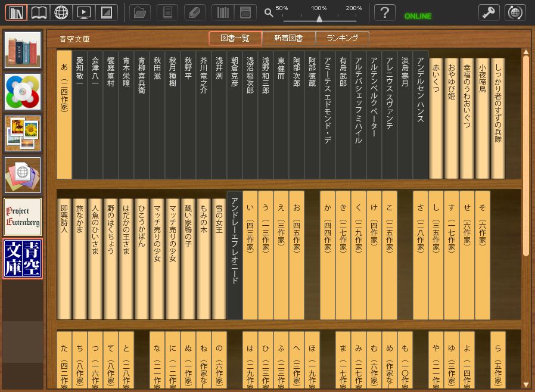Image resolution: width=535 pixels, height=392 pixels.
Task: Set zoom to the 200% mark
Action: pos(354,8)
